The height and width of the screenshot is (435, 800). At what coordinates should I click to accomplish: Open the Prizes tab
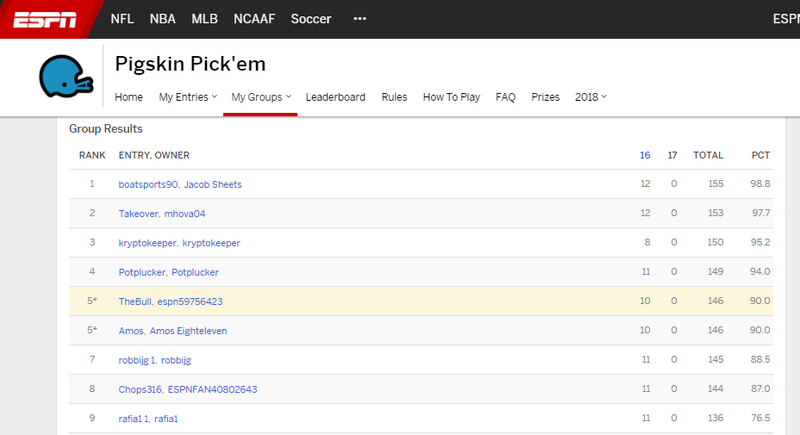[545, 97]
